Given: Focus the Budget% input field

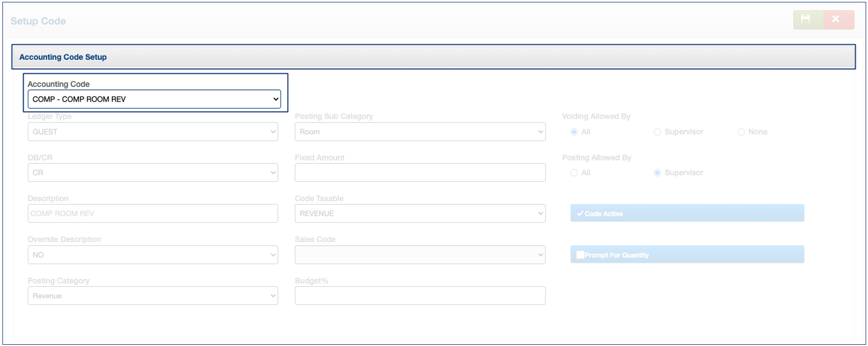Looking at the screenshot, I should (420, 296).
